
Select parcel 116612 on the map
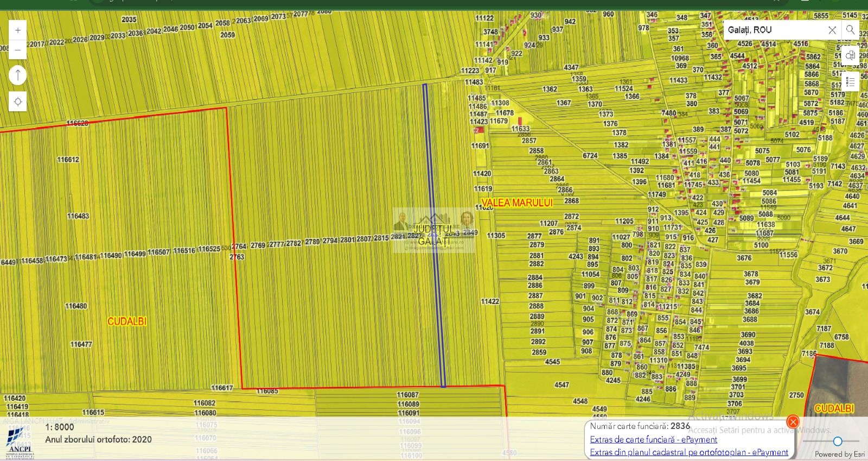pos(68,160)
